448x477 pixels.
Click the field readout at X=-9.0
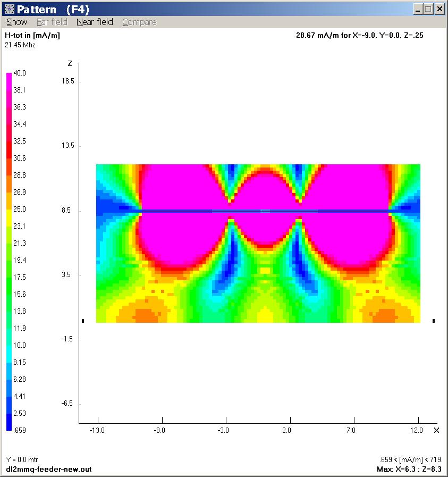click(x=360, y=35)
